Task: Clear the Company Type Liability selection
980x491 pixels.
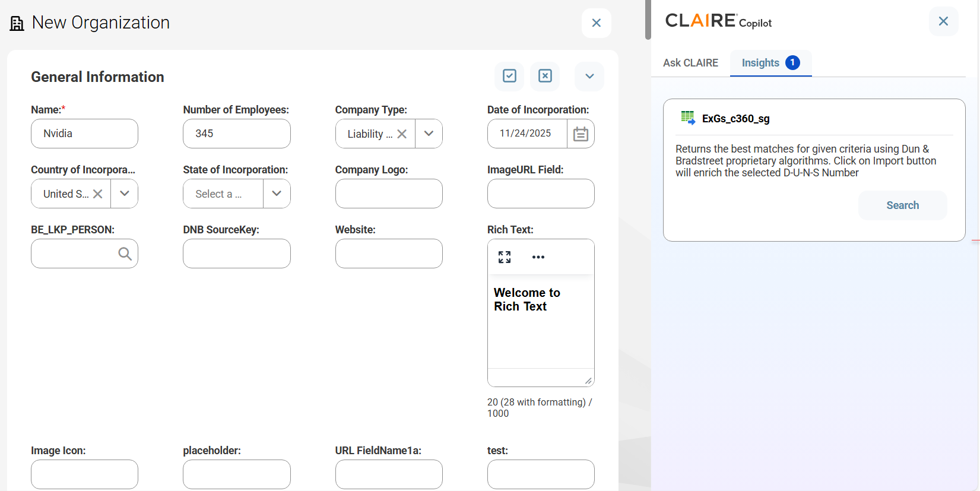Action: coord(402,134)
